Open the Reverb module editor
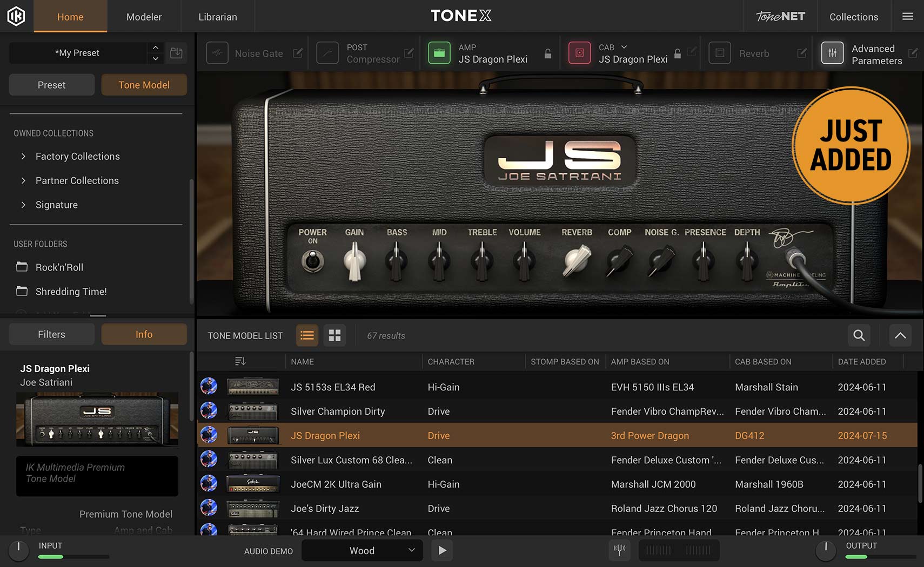 (x=802, y=53)
